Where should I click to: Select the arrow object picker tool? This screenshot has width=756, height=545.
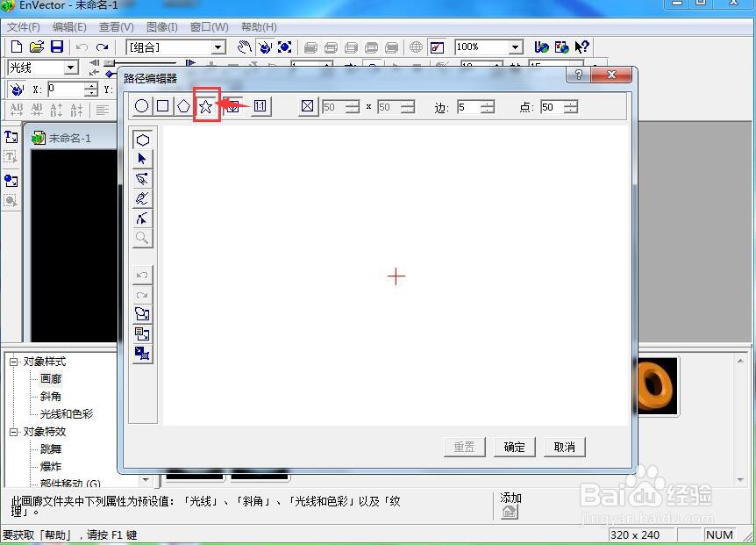[143, 159]
